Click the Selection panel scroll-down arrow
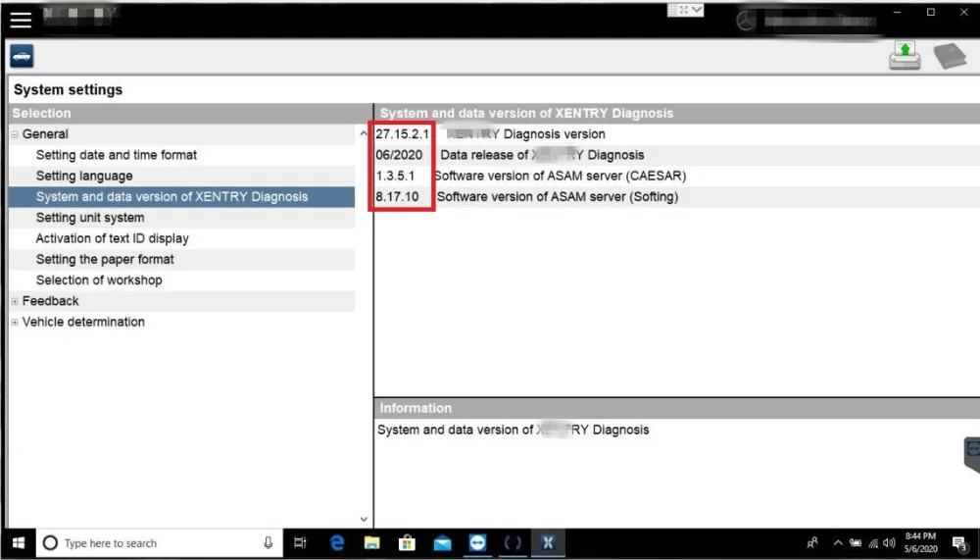This screenshot has height=560, width=980. click(364, 519)
